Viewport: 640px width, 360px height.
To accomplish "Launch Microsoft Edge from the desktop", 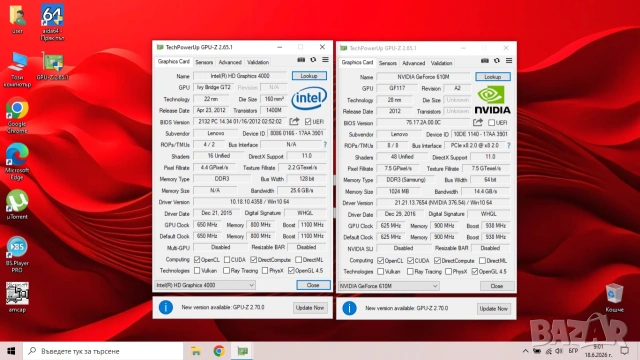I will pyautogui.click(x=17, y=162).
